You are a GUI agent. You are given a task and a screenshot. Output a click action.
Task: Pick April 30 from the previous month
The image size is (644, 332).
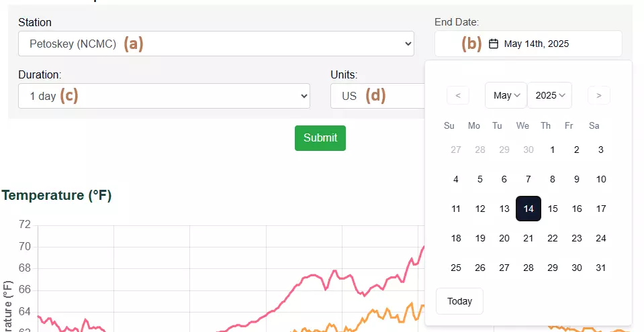[528, 150]
